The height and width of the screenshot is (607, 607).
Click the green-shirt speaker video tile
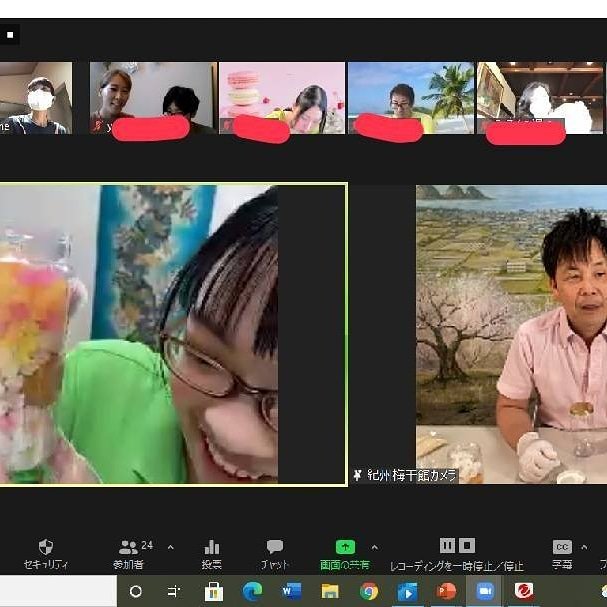[x=172, y=335]
